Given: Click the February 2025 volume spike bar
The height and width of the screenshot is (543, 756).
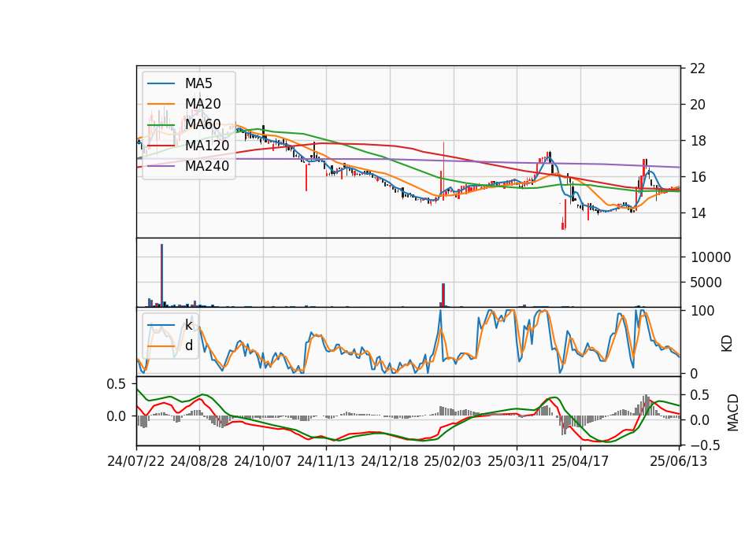Looking at the screenshot, I should click(x=443, y=295).
